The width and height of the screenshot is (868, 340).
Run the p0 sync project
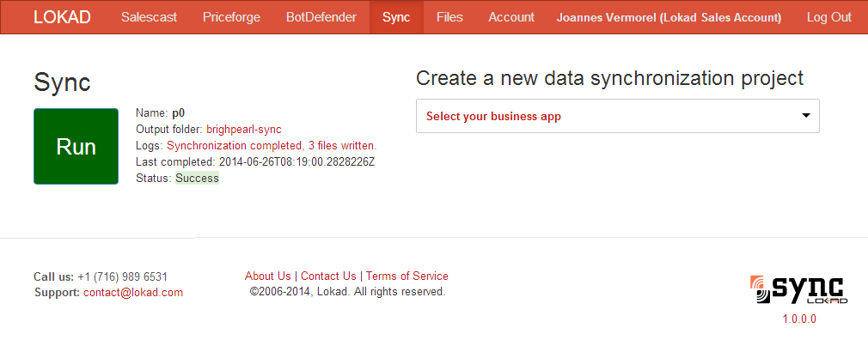[76, 147]
